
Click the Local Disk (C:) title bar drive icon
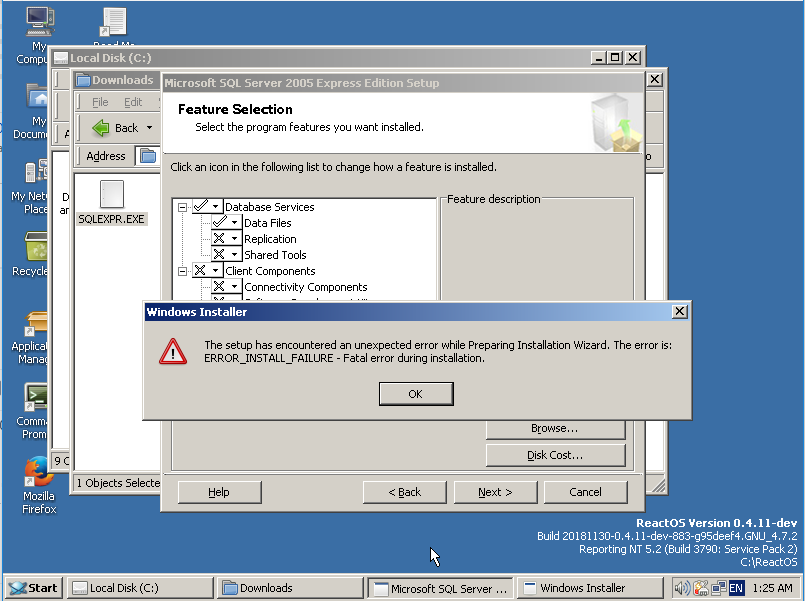click(61, 58)
